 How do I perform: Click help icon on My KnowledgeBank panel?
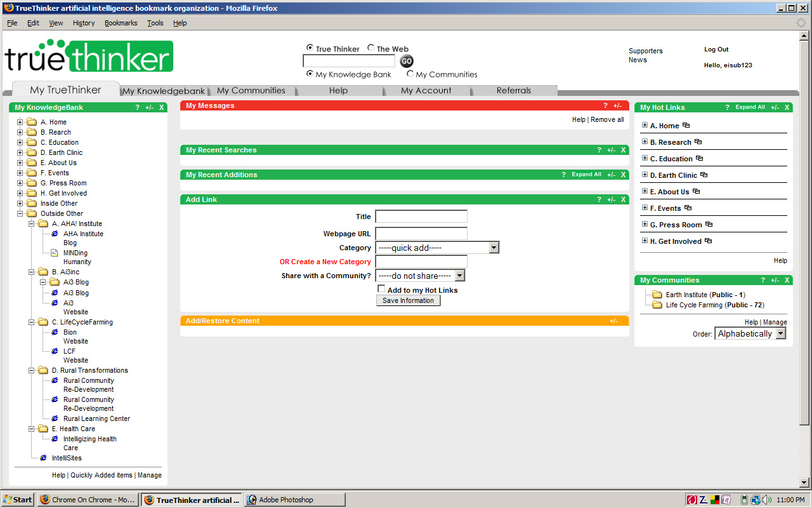click(138, 107)
